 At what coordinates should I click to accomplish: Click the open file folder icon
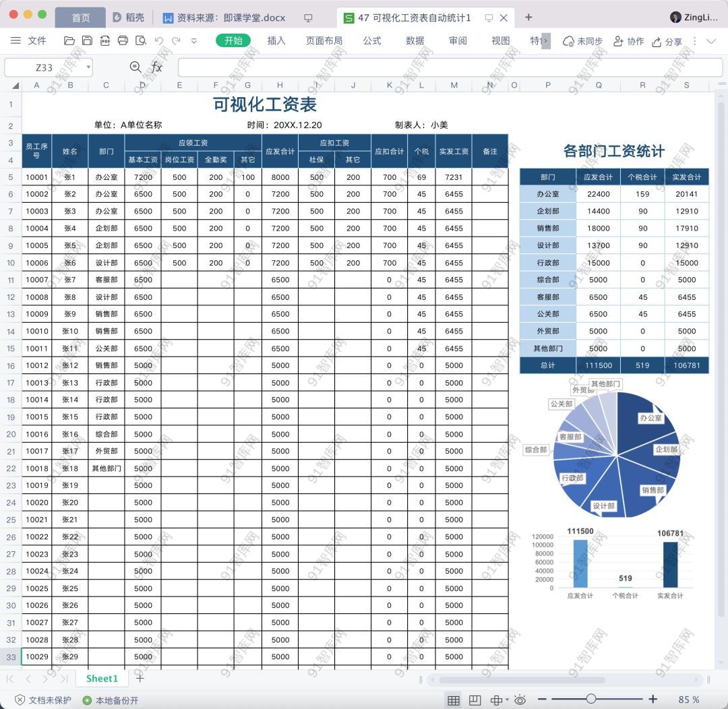click(69, 41)
